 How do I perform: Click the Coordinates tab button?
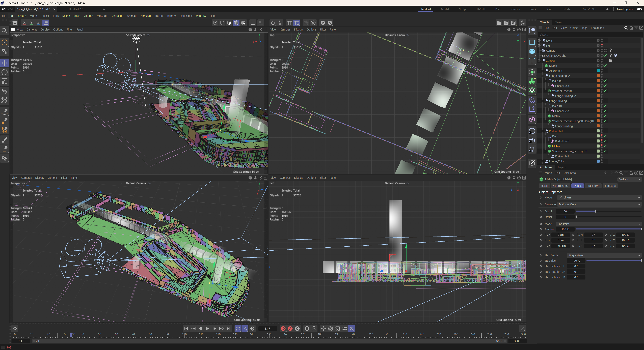560,186
